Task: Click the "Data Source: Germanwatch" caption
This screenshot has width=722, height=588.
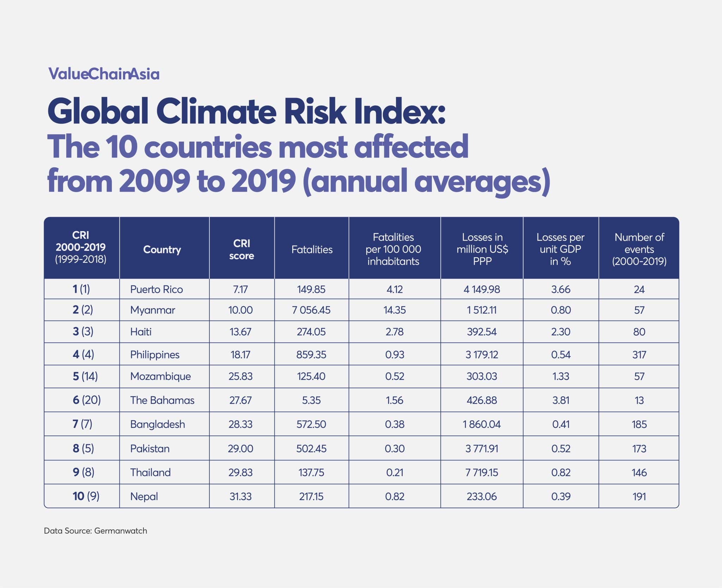Action: pyautogui.click(x=96, y=531)
